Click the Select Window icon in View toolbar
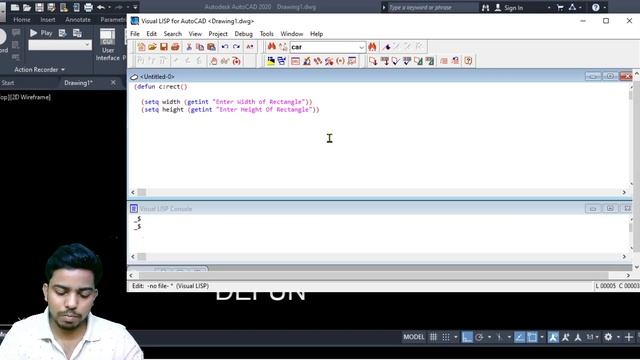 [282, 61]
